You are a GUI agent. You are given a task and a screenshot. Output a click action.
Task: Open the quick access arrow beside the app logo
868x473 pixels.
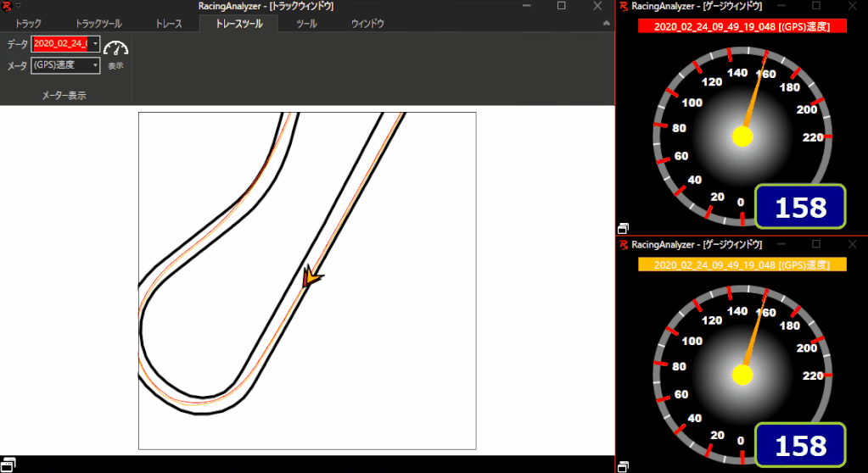pos(18,6)
